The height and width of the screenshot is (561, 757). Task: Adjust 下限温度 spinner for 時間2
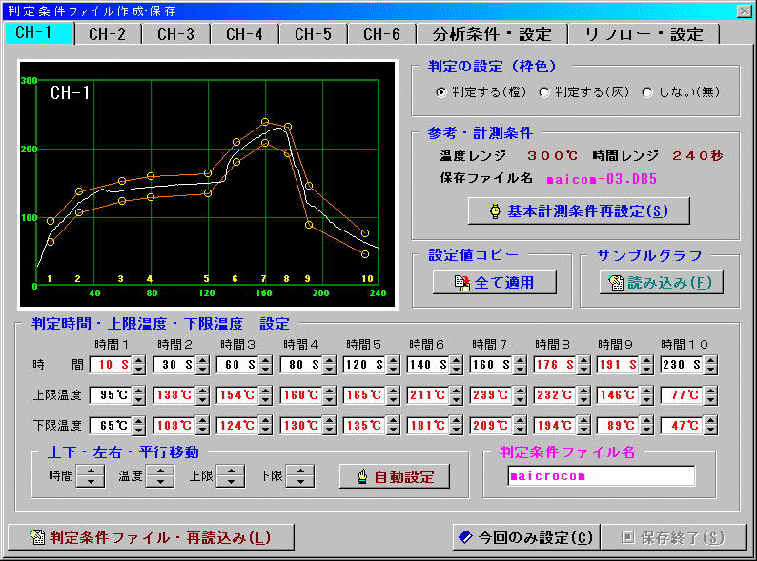coord(202,426)
